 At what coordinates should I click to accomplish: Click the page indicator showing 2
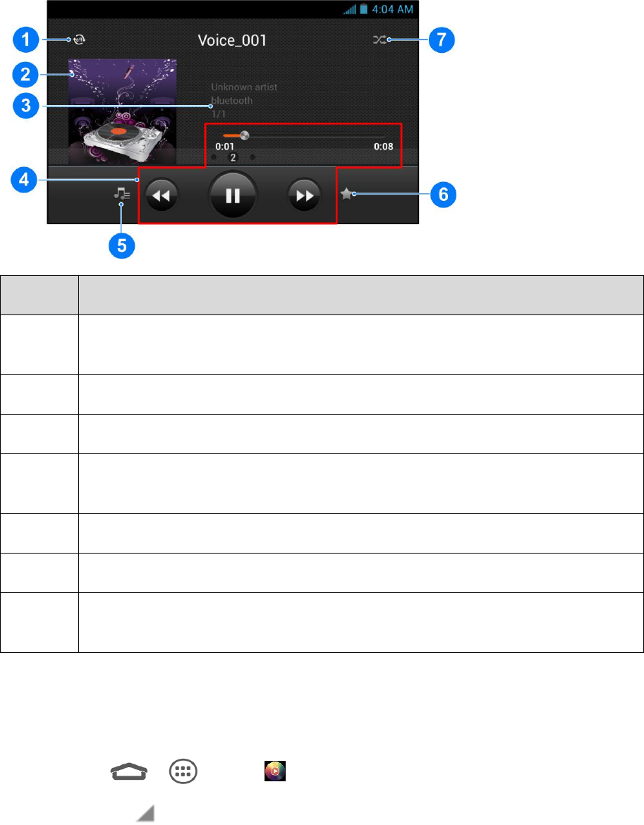click(233, 157)
